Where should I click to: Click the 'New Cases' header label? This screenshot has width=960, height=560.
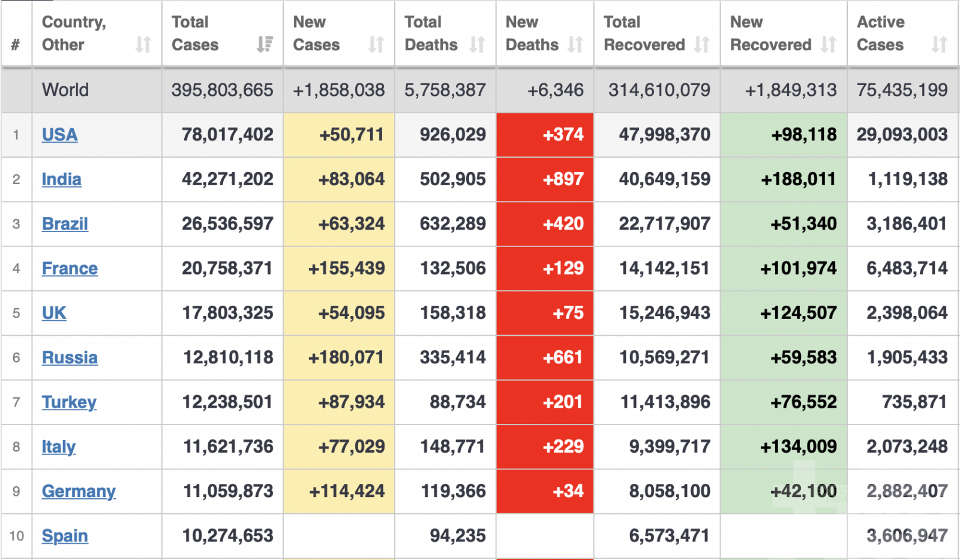click(x=316, y=33)
